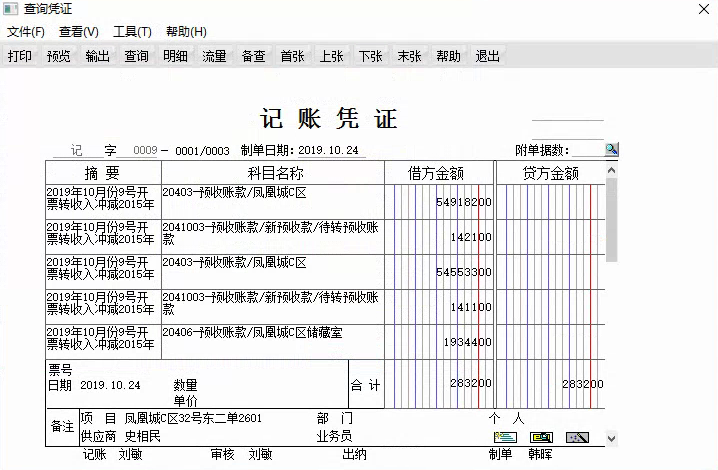The image size is (718, 470).
Task: Click the 查询 toolbar button
Action: pos(136,56)
